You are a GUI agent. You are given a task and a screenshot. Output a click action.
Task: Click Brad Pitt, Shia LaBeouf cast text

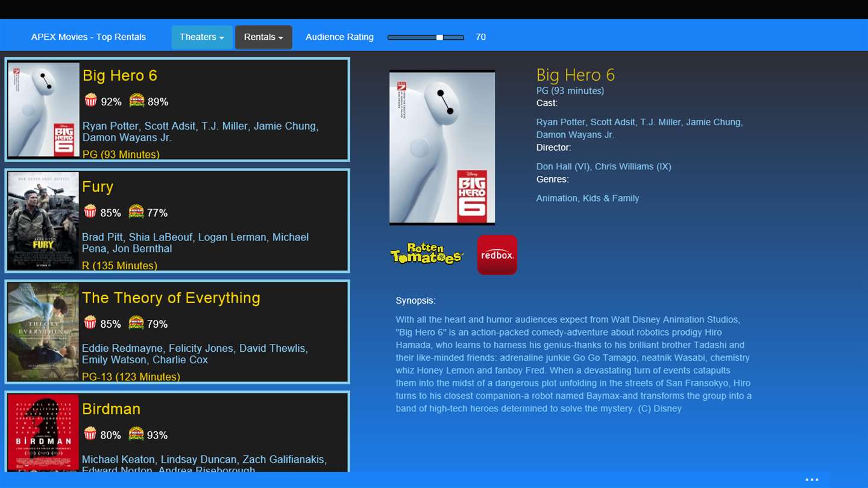coord(195,243)
